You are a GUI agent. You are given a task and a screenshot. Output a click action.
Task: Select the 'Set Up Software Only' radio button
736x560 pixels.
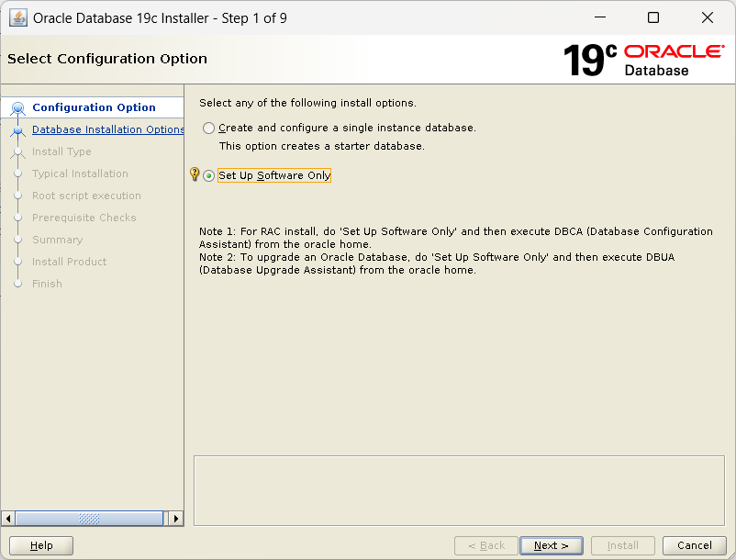pyautogui.click(x=209, y=175)
